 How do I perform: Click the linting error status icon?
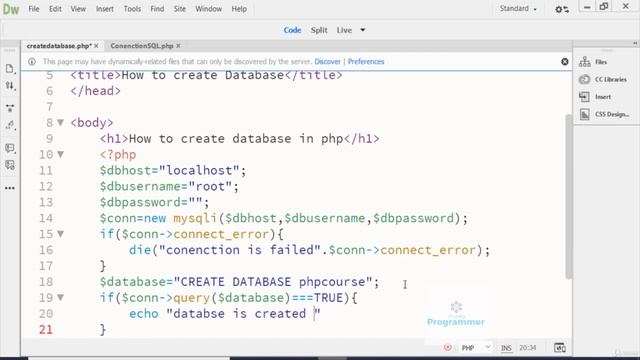447,348
